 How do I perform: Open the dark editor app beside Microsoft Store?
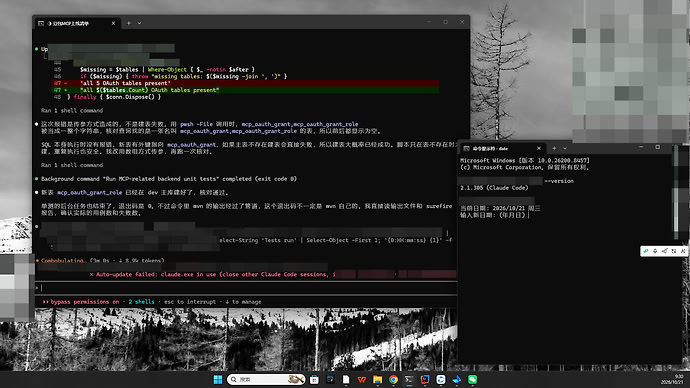[330, 379]
